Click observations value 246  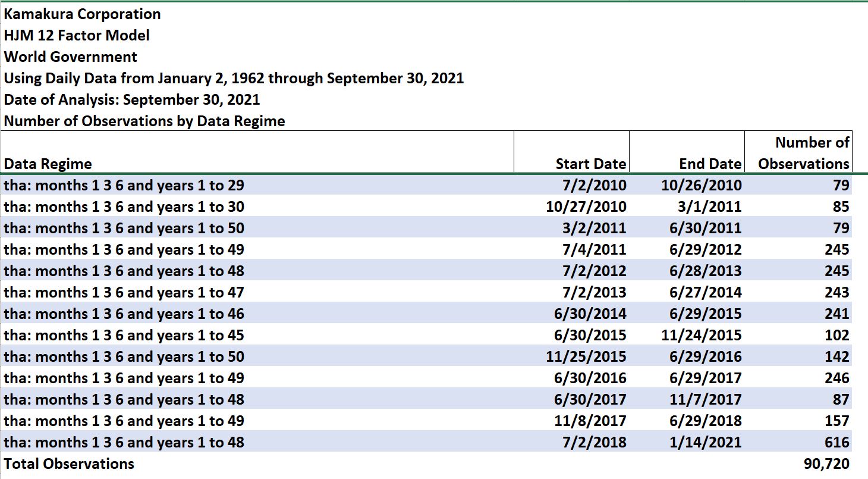837,378
